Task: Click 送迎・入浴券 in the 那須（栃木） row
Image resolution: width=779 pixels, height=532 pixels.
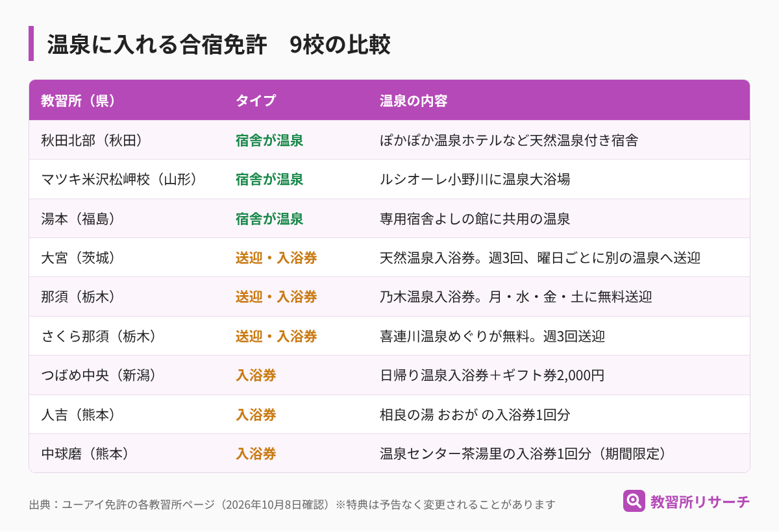Action: [276, 296]
